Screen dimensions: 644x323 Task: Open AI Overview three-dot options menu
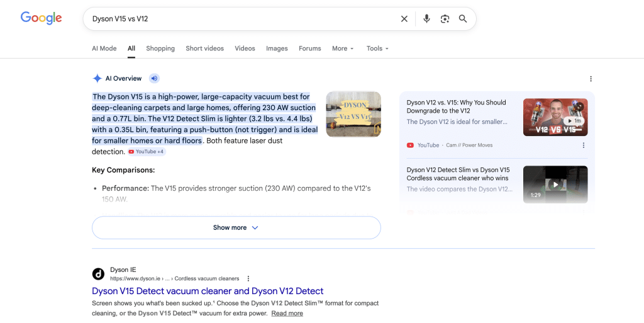click(x=591, y=79)
